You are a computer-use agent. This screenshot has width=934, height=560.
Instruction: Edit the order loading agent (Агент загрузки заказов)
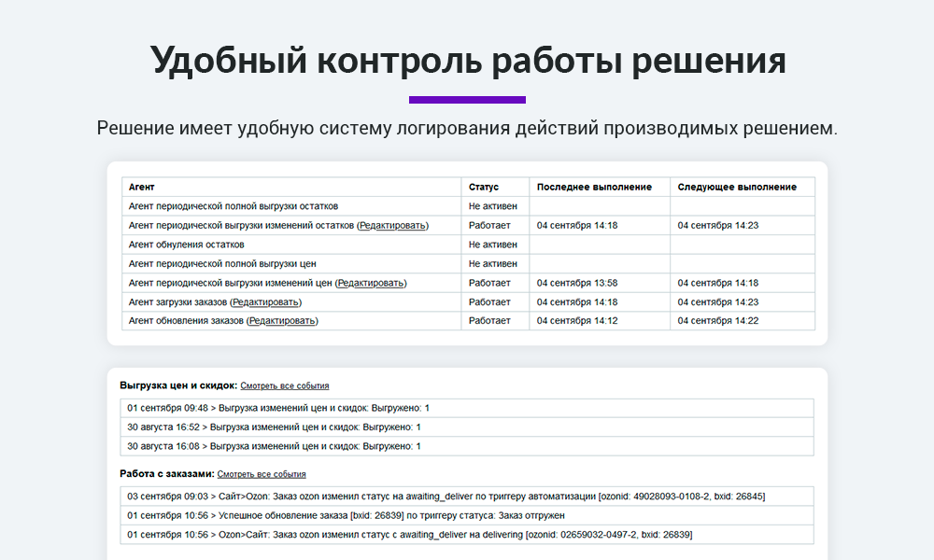[266, 302]
